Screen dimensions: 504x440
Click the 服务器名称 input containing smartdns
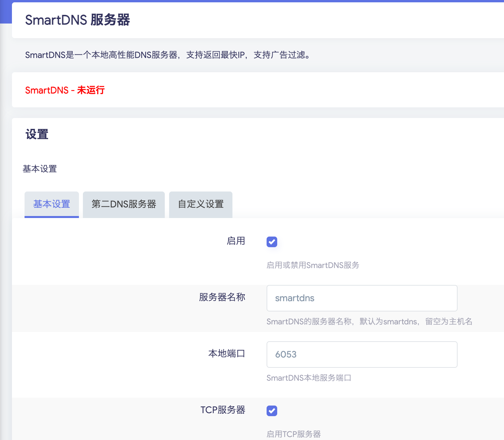(361, 298)
